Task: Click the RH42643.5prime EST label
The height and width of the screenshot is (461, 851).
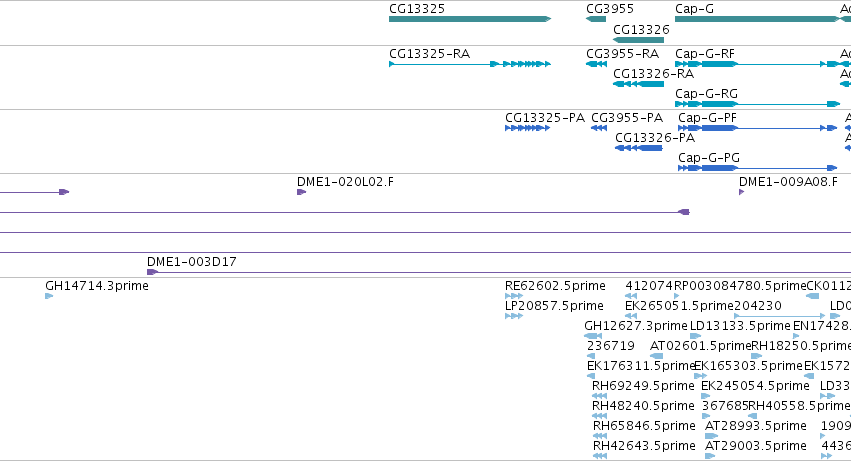Action: point(644,446)
